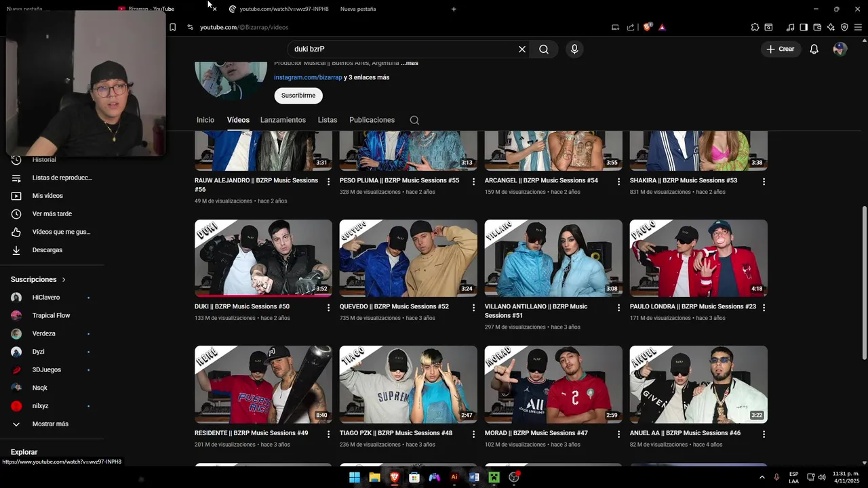Viewport: 868px width, 488px height.
Task: Open options menu for TIAGO PZK video
Action: point(474,434)
